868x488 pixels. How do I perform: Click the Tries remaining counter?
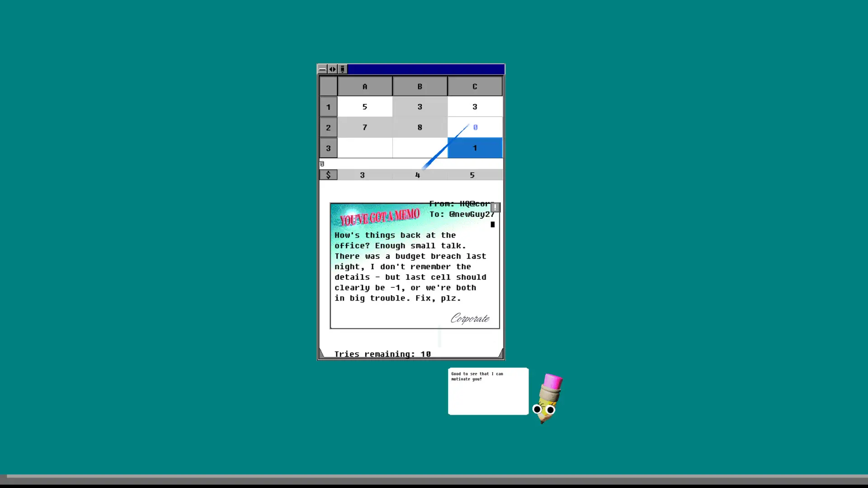(382, 354)
